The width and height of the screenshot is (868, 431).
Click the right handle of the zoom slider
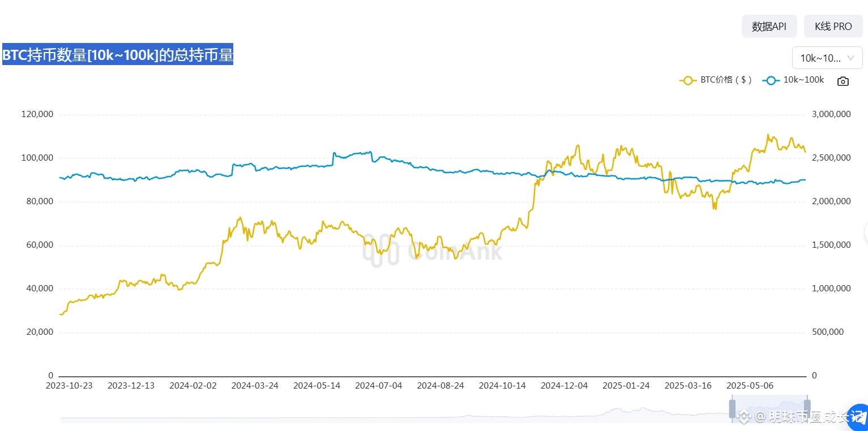pyautogui.click(x=807, y=408)
